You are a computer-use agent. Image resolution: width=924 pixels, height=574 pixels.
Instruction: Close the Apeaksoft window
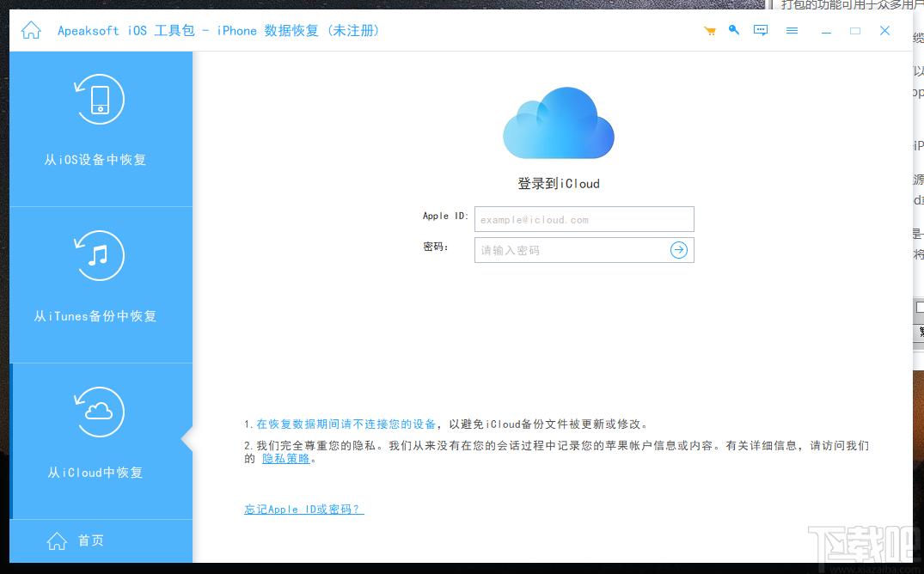[884, 31]
